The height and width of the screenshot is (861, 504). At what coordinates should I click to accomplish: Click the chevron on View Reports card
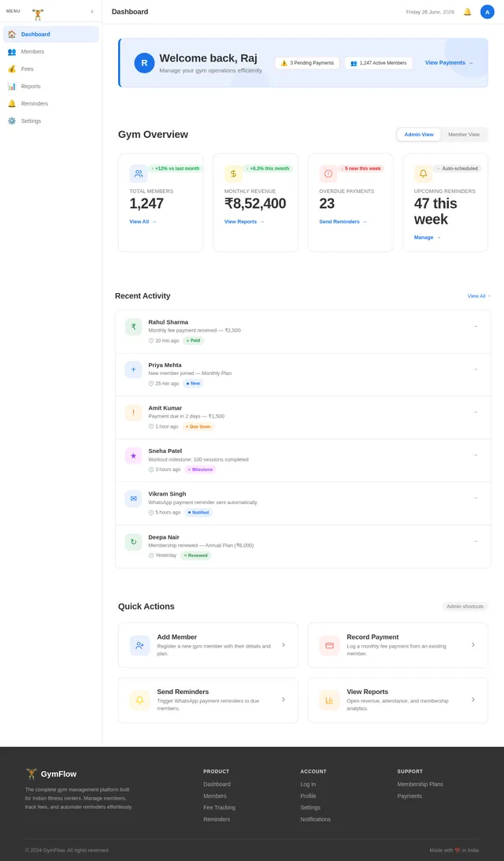pos(473,700)
